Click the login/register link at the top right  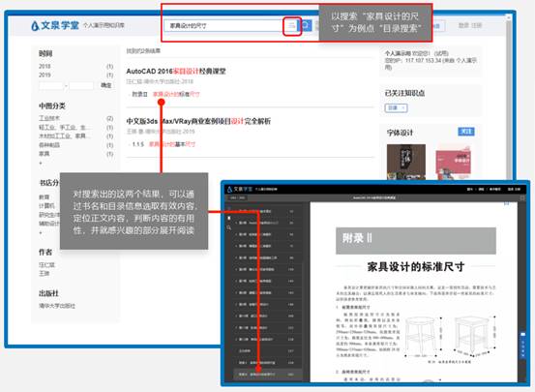(x=469, y=25)
